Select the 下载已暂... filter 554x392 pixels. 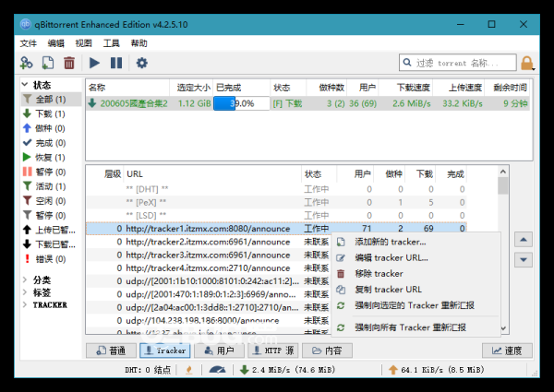(49, 244)
